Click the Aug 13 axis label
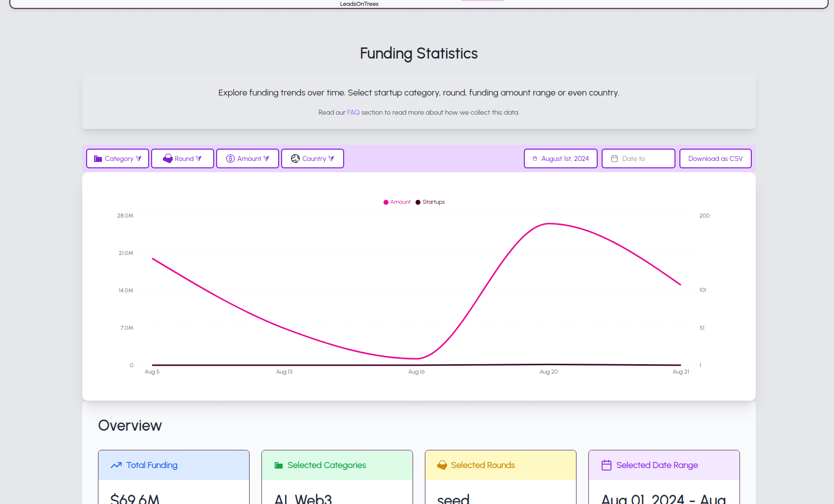 point(284,372)
